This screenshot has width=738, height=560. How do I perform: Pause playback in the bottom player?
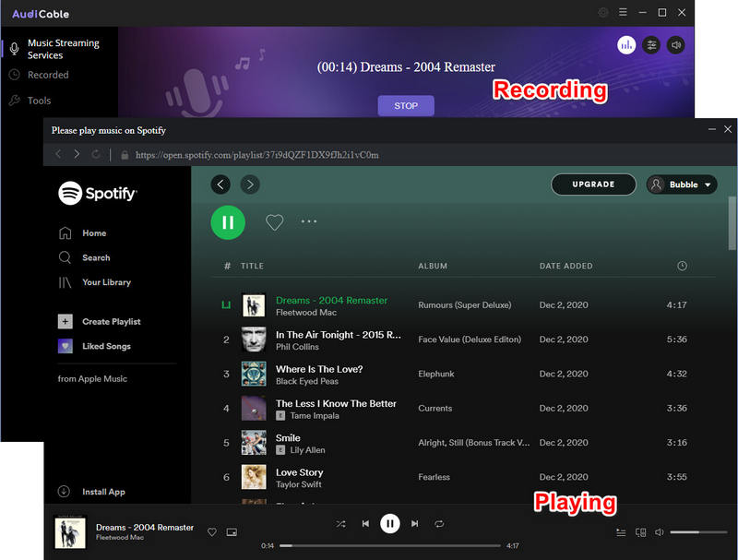click(389, 523)
